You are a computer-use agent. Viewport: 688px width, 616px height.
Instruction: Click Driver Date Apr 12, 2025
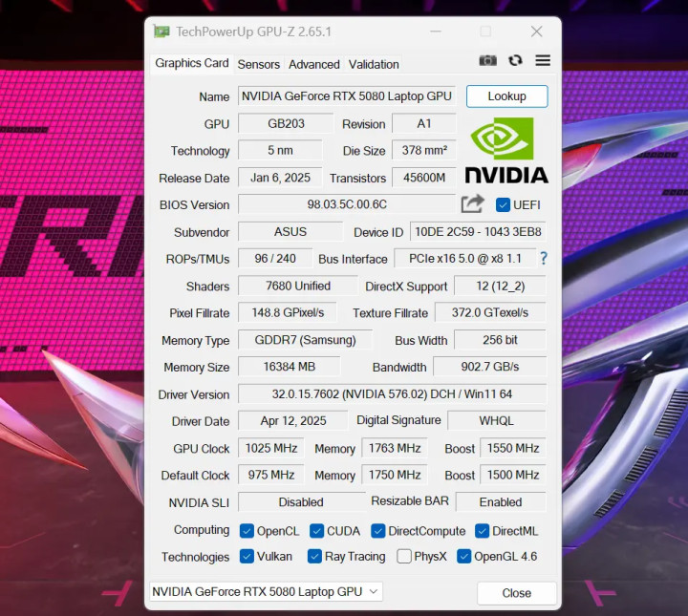(293, 420)
